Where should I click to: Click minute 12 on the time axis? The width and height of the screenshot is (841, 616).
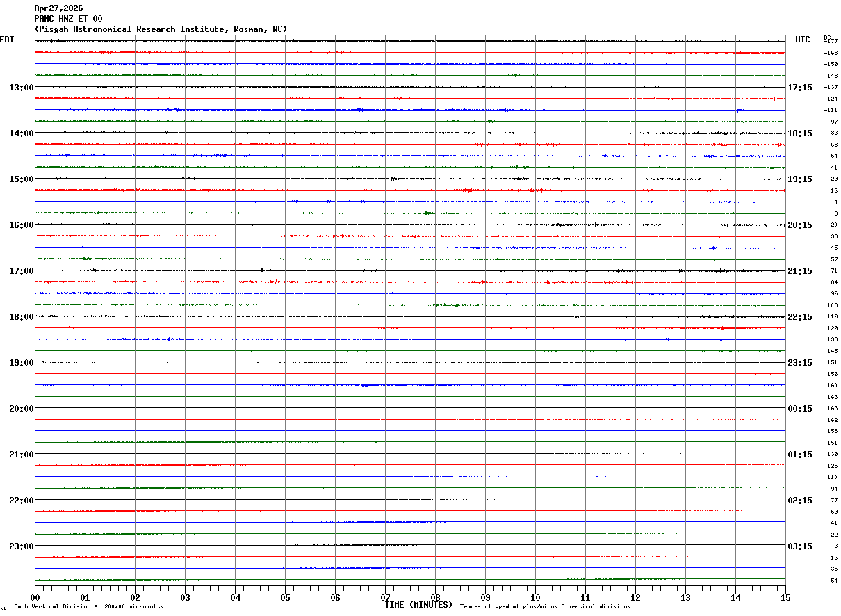(635, 597)
